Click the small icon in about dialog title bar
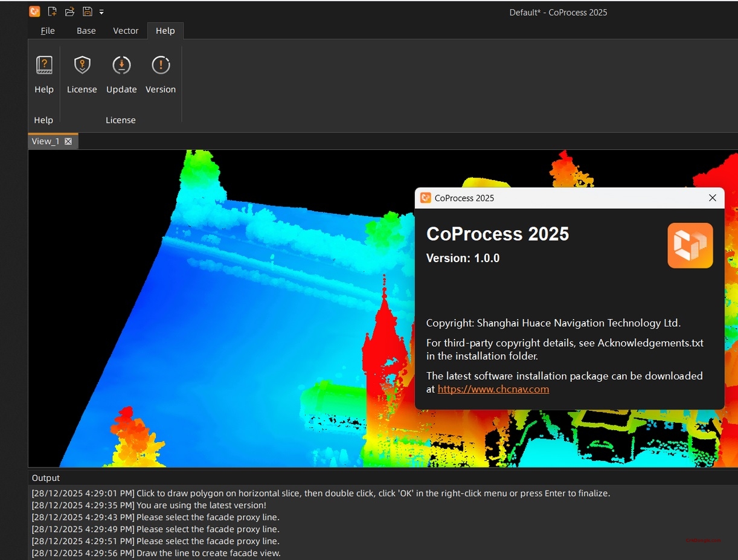Viewport: 738px width, 560px height. tap(426, 198)
